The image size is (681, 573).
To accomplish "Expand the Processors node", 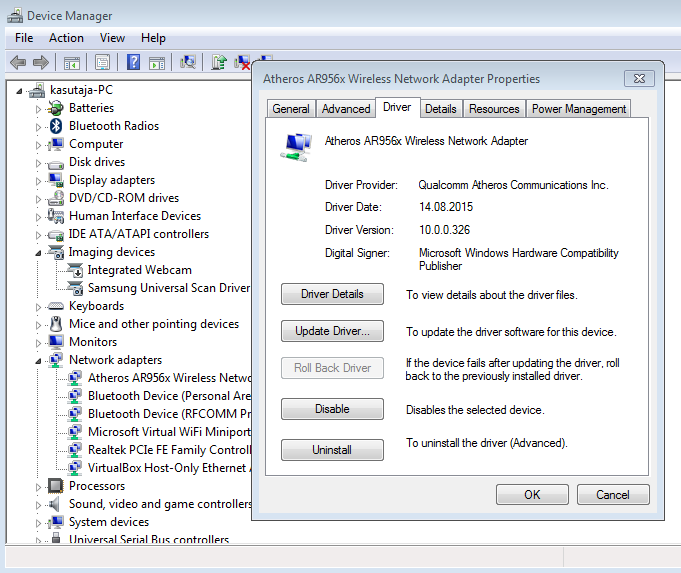I will [38, 487].
